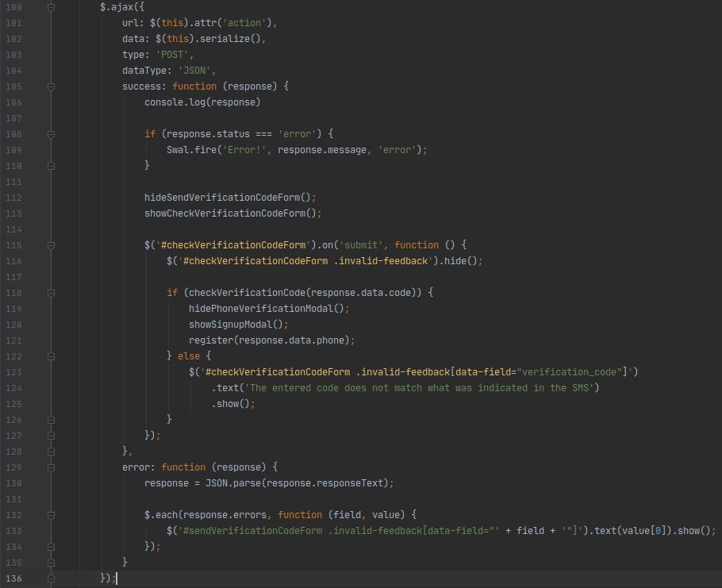The height and width of the screenshot is (588, 722).
Task: Fold the success function at line 105
Action: (x=51, y=86)
